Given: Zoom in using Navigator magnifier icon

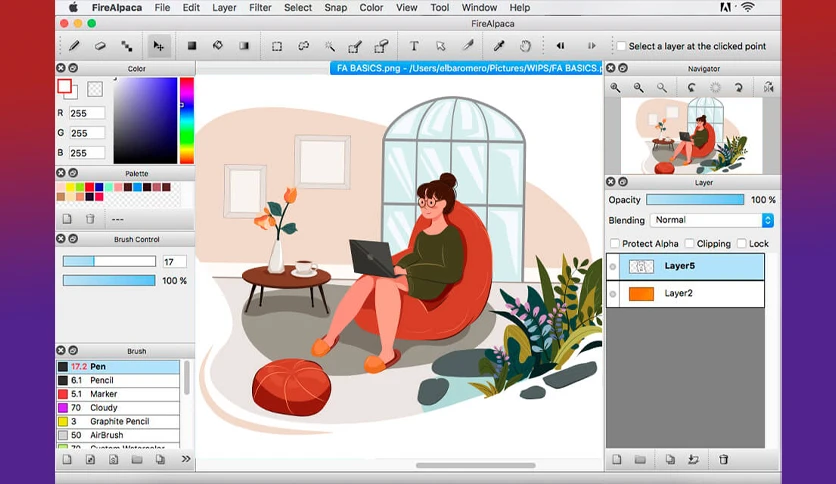Looking at the screenshot, I should pos(615,87).
